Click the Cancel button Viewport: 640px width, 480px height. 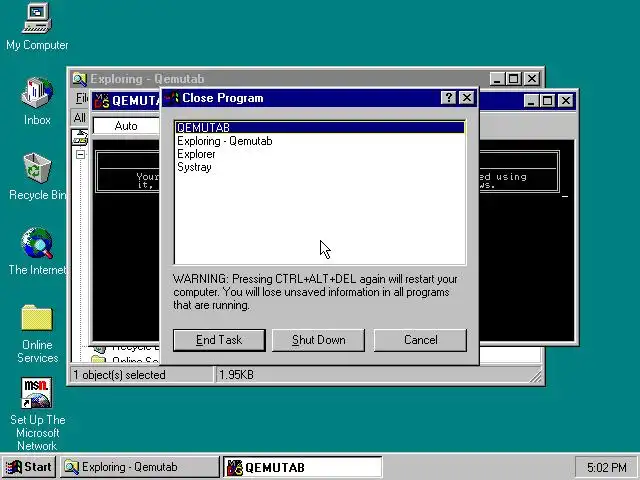420,340
